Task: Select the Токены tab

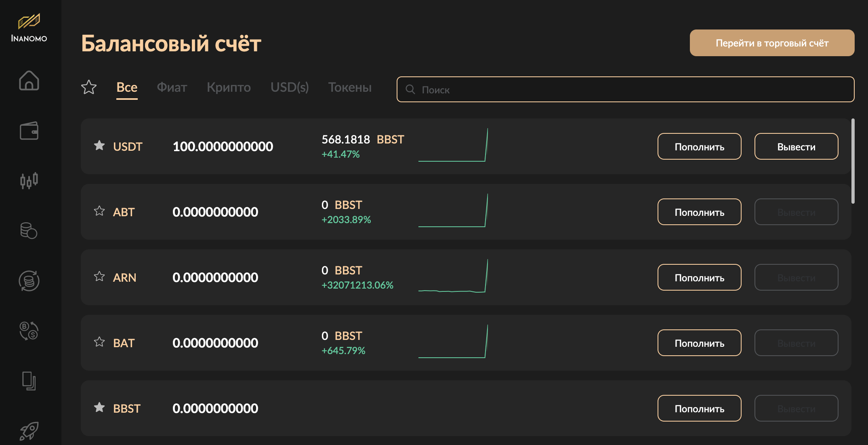Action: click(x=350, y=87)
